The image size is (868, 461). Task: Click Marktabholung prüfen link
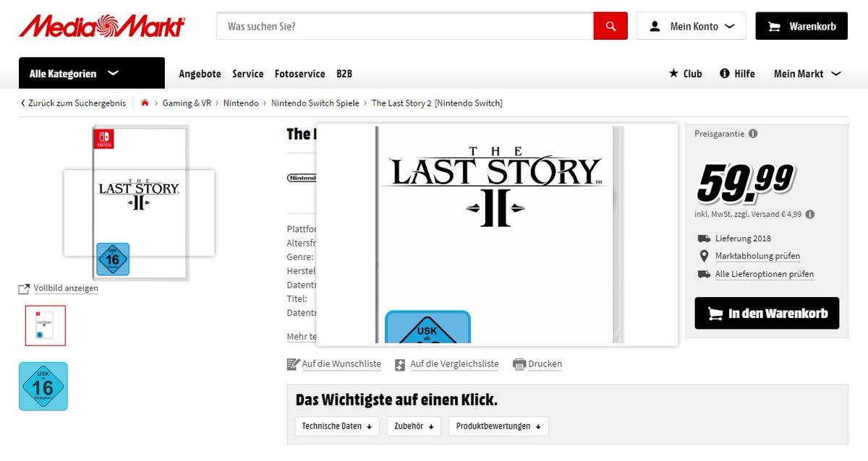pos(757,256)
